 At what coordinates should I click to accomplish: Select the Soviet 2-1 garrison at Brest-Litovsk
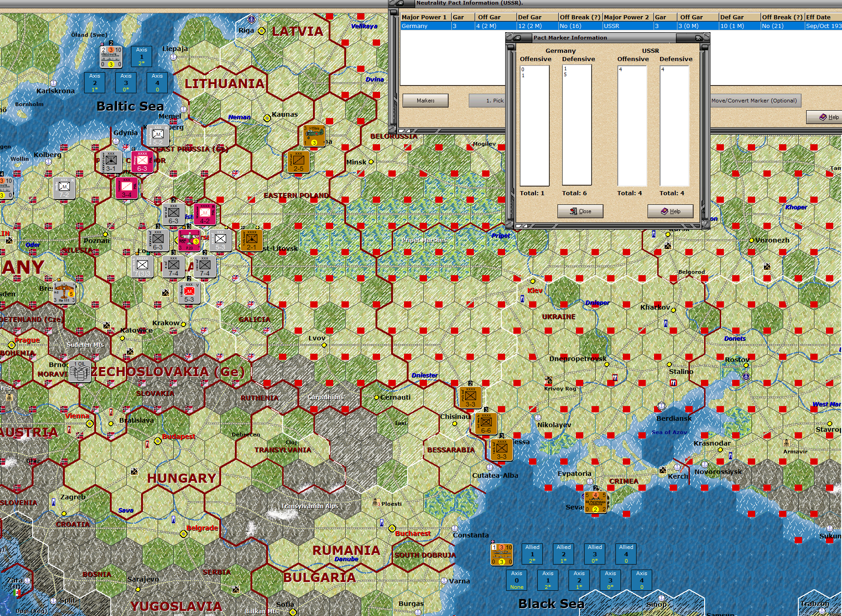251,240
